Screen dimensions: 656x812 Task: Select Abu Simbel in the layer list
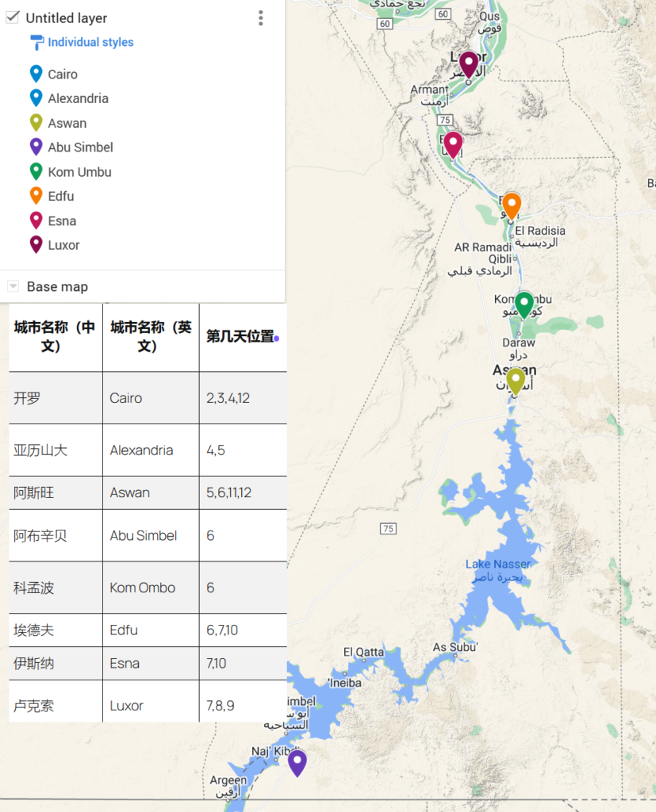point(80,147)
